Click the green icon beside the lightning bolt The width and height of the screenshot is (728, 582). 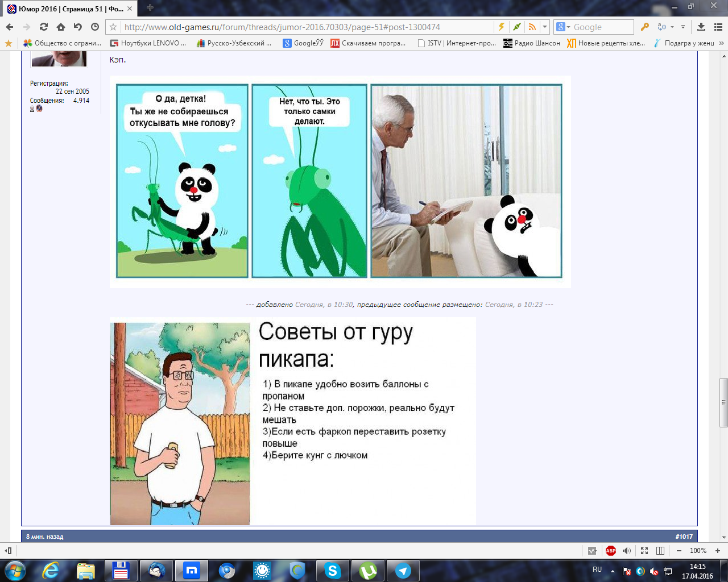click(516, 27)
